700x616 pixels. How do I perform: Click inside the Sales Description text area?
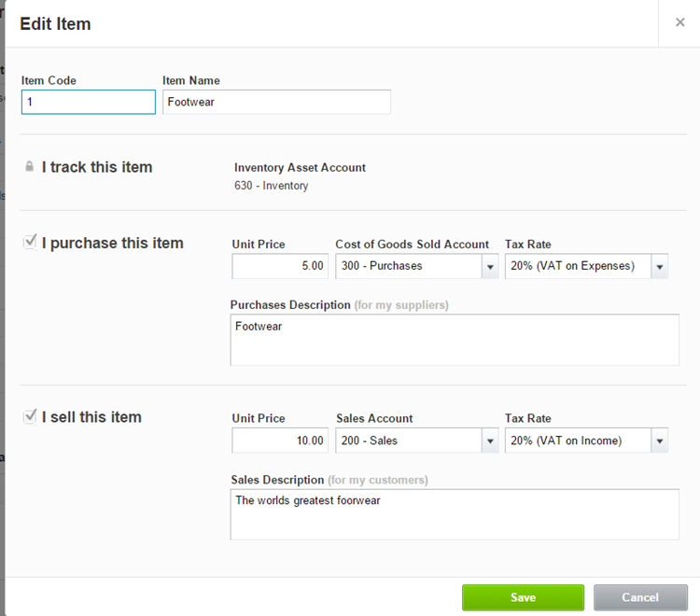coord(455,514)
